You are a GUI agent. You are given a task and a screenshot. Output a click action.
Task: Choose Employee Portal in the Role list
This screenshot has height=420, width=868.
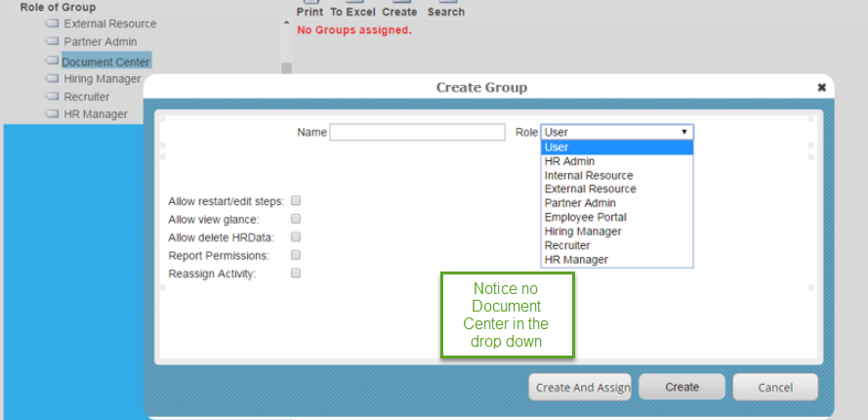[x=617, y=217]
